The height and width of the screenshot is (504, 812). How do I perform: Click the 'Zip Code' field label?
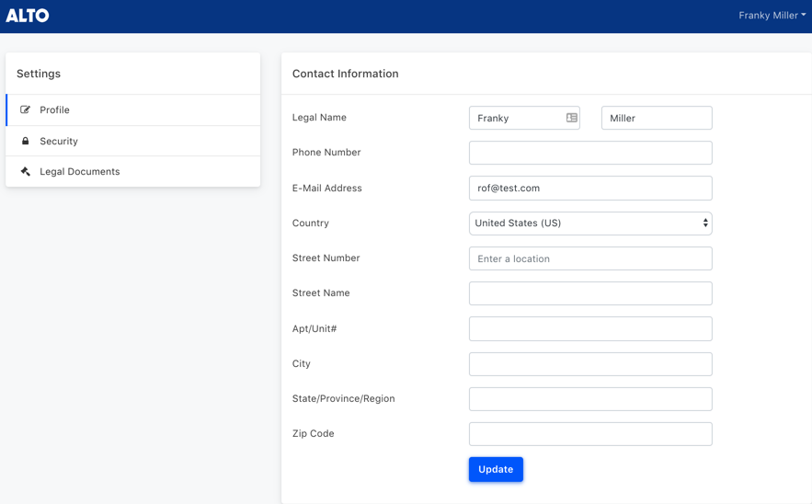pos(313,433)
